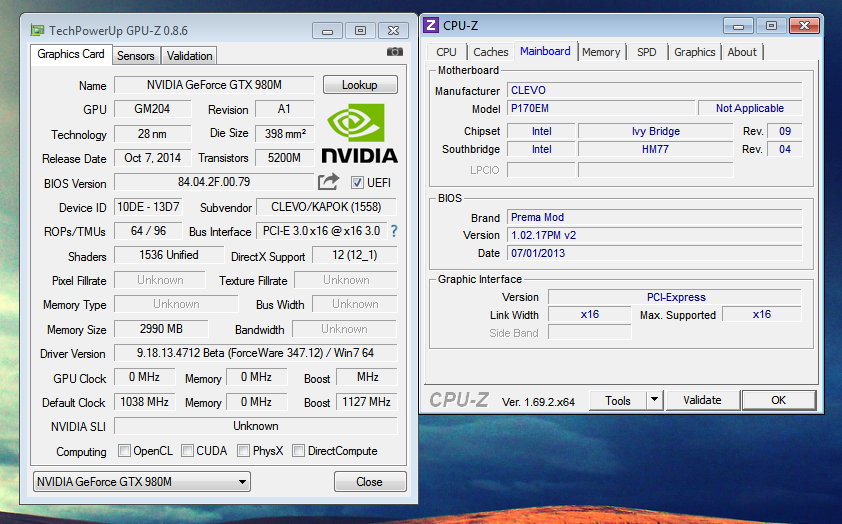The width and height of the screenshot is (842, 524).
Task: Click the Graphic Interface Version PCI-Express
Action: coord(675,297)
